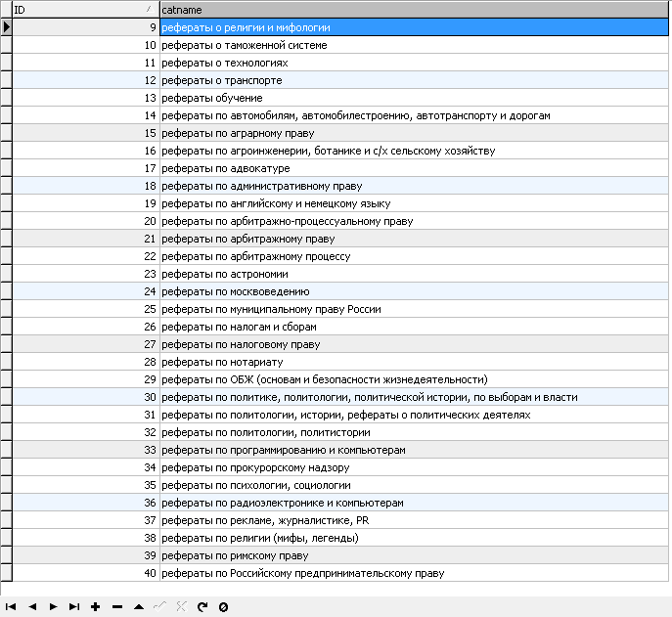Insert new record with plus icon
672x617 pixels.
point(96,607)
